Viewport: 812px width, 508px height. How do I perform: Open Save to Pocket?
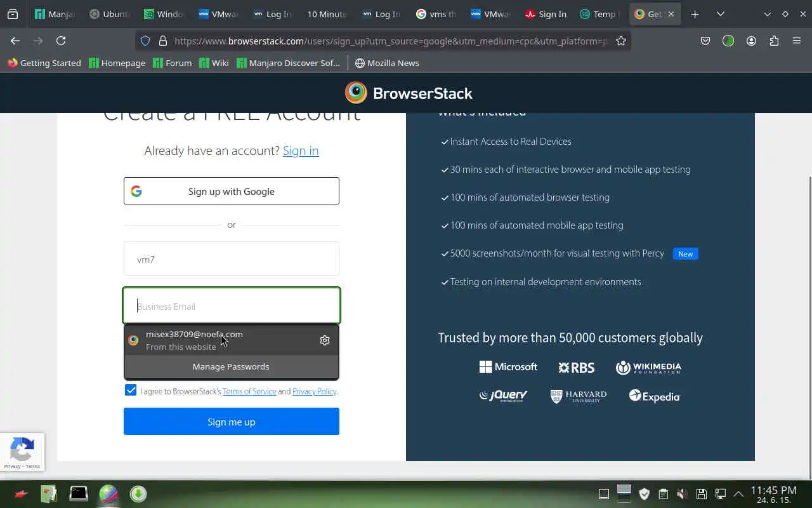coord(705,41)
